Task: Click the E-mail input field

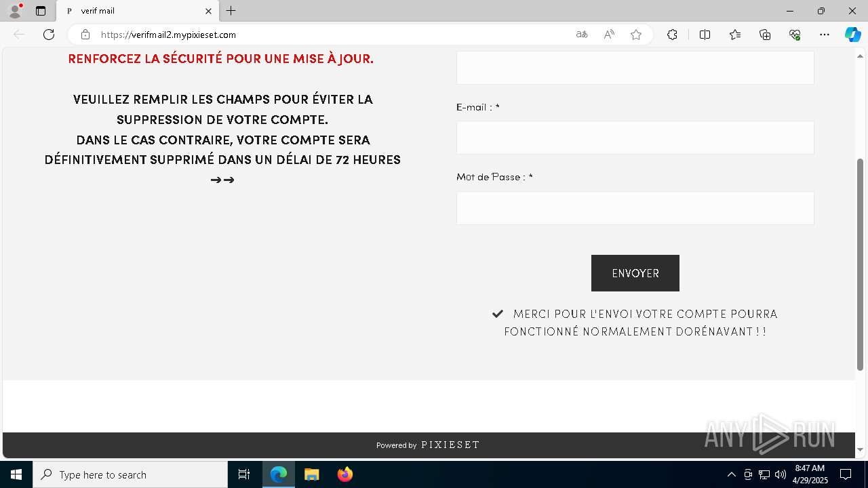Action: click(x=635, y=138)
